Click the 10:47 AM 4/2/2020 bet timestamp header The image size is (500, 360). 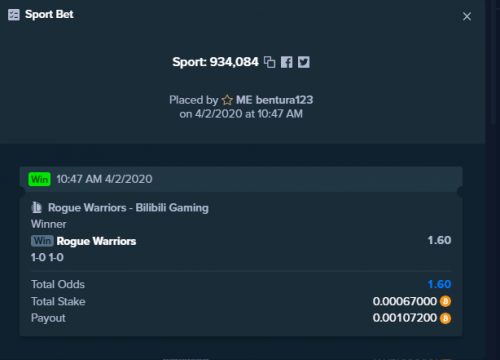[104, 179]
